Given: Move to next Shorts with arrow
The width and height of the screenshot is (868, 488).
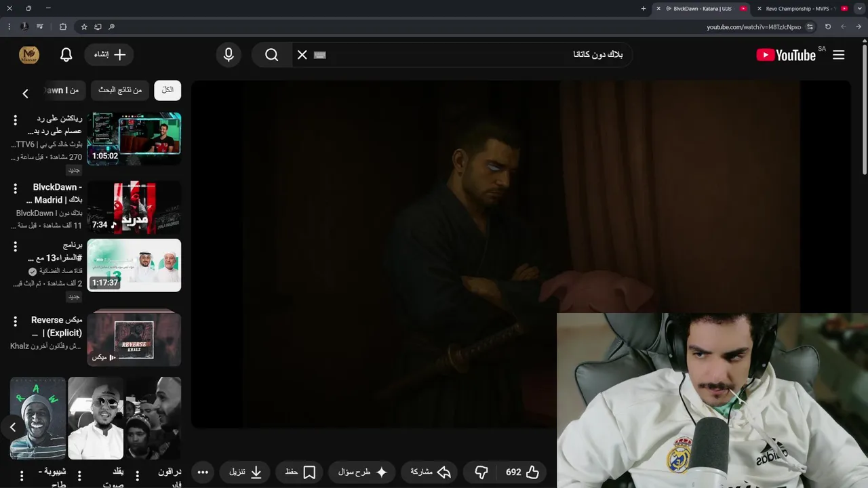Looking at the screenshot, I should pyautogui.click(x=12, y=427).
